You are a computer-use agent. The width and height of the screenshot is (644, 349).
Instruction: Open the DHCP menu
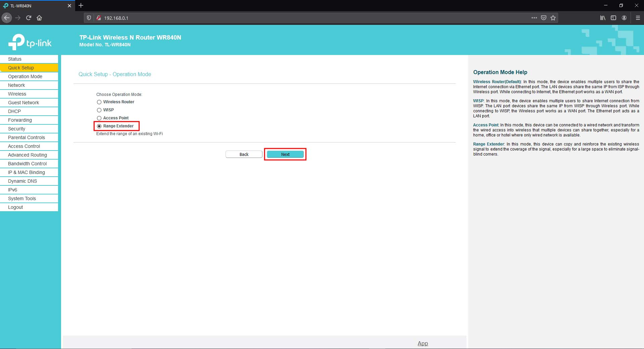(29, 111)
